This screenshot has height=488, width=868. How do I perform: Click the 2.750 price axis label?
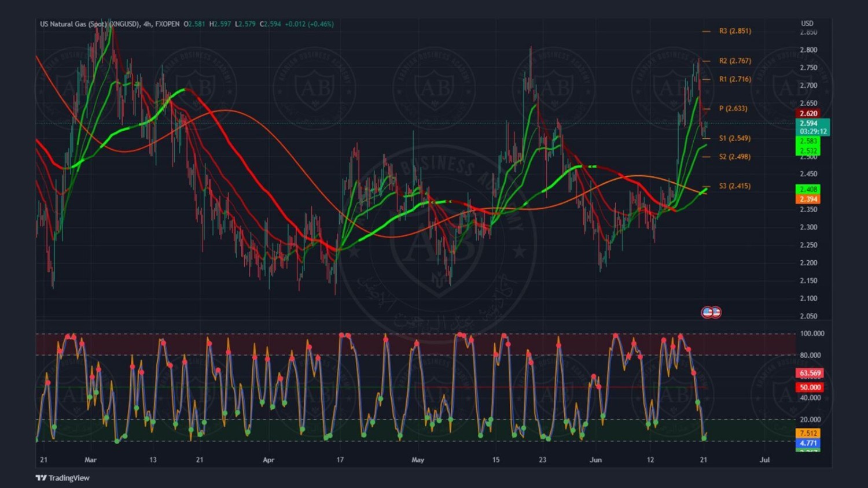(x=808, y=68)
